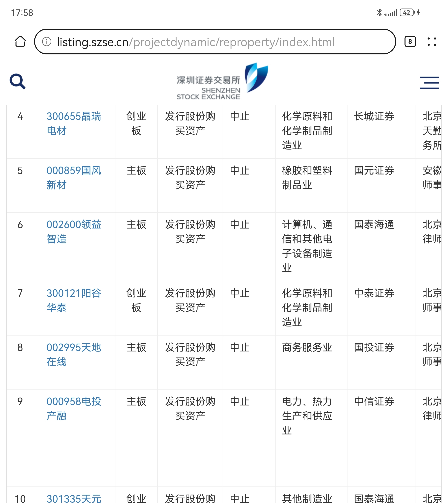Open the tab switcher showing 8 tabs
This screenshot has width=448, height=503.
pyautogui.click(x=410, y=42)
